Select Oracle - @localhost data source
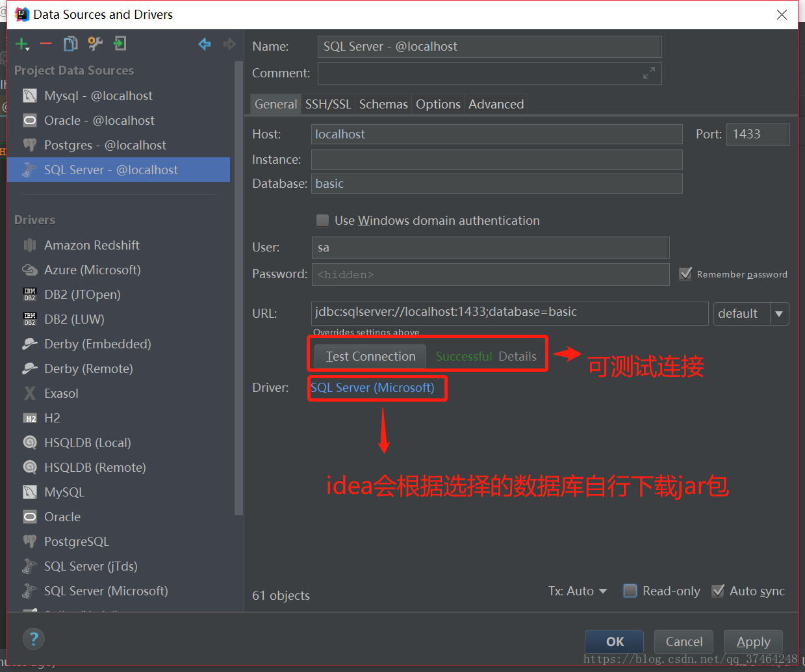The width and height of the screenshot is (805, 672). click(x=118, y=120)
